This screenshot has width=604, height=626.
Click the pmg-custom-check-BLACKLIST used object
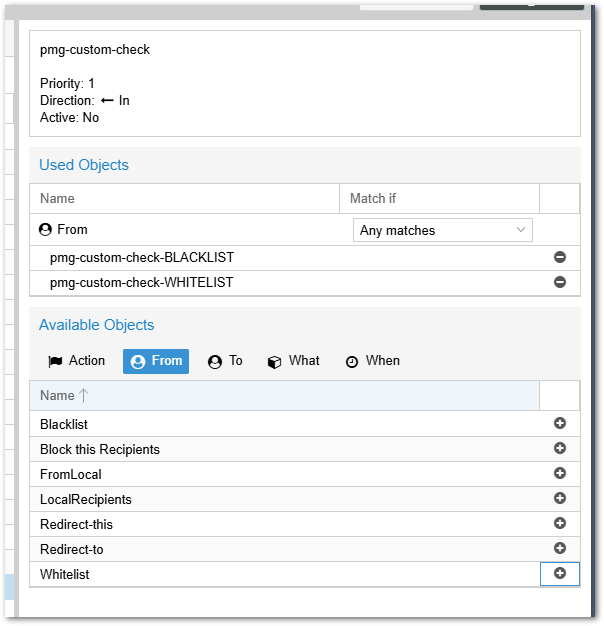(142, 258)
